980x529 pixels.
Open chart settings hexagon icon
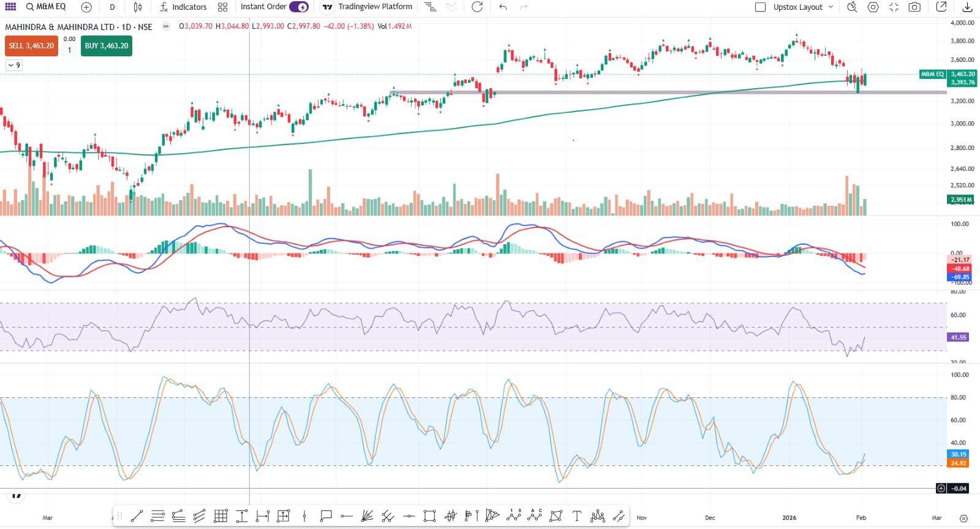[873, 7]
